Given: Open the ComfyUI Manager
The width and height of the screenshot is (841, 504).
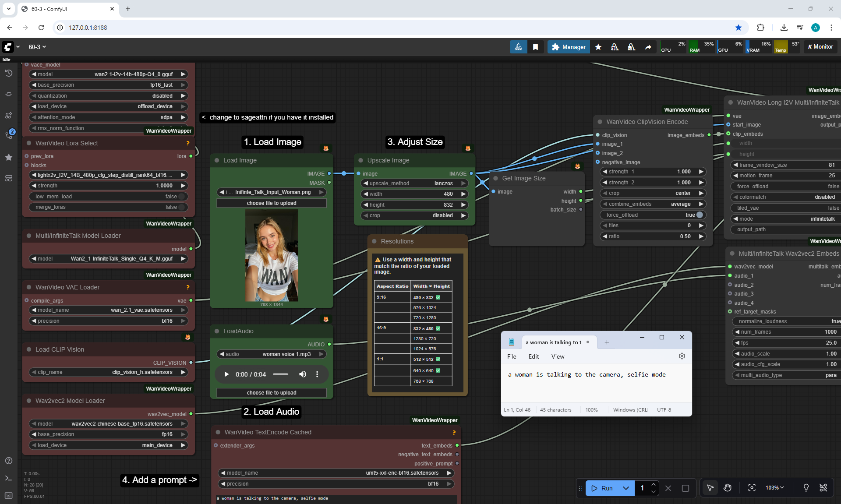Looking at the screenshot, I should (x=569, y=47).
